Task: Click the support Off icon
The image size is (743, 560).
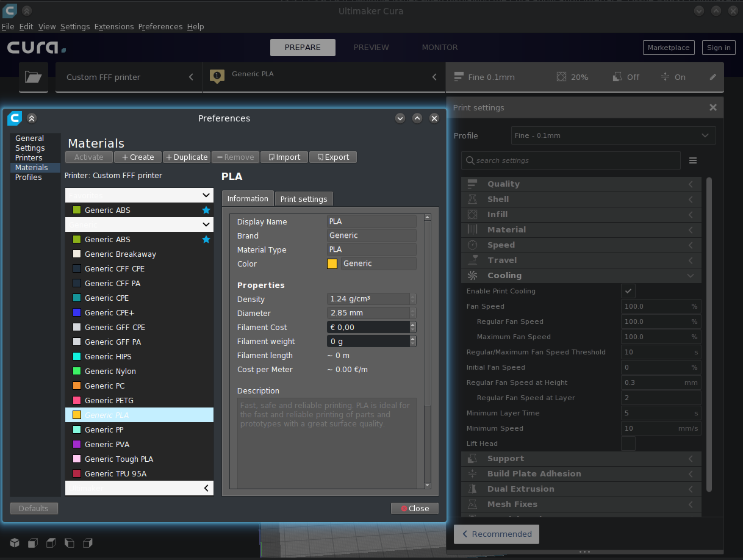Action: coord(617,77)
